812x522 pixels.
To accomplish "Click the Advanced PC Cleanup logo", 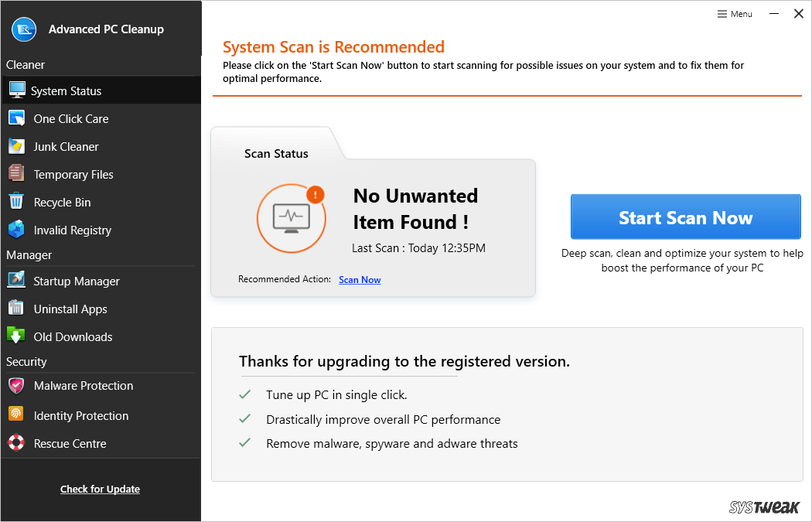I will [26, 29].
